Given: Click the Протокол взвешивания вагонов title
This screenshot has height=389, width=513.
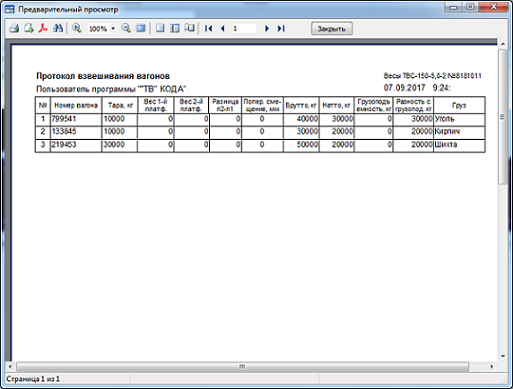Looking at the screenshot, I should click(x=103, y=76).
